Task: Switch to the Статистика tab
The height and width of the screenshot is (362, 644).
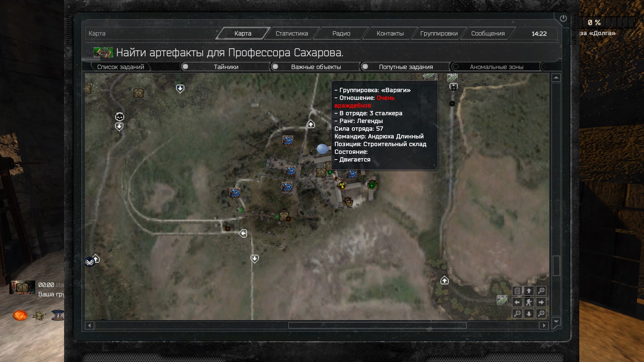Action: tap(291, 34)
